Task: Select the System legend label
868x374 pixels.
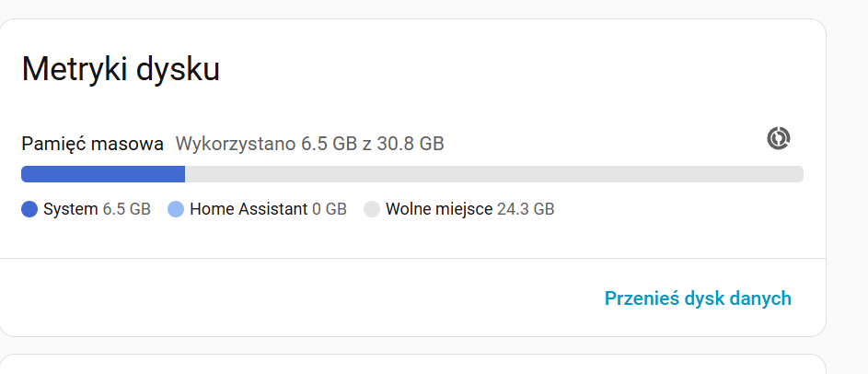Action: (x=70, y=209)
